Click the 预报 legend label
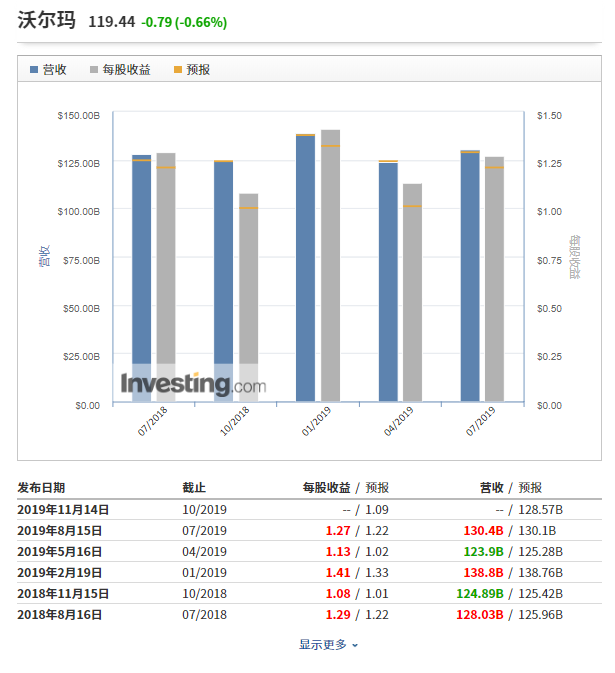This screenshot has height=673, width=615. (x=198, y=70)
